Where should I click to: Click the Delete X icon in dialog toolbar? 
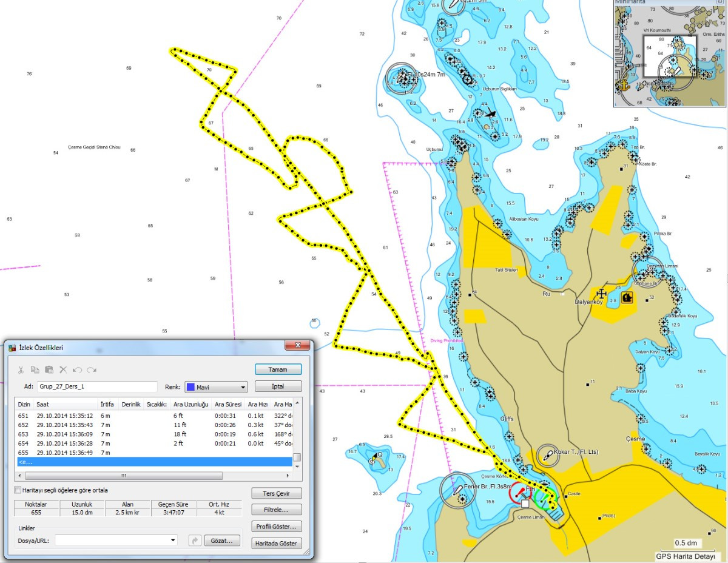(x=63, y=369)
